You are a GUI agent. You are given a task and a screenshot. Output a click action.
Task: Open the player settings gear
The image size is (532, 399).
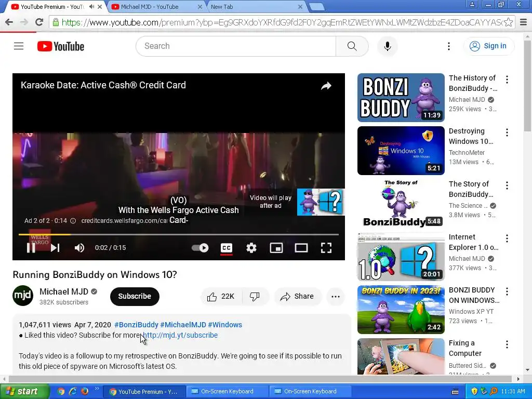(x=251, y=248)
